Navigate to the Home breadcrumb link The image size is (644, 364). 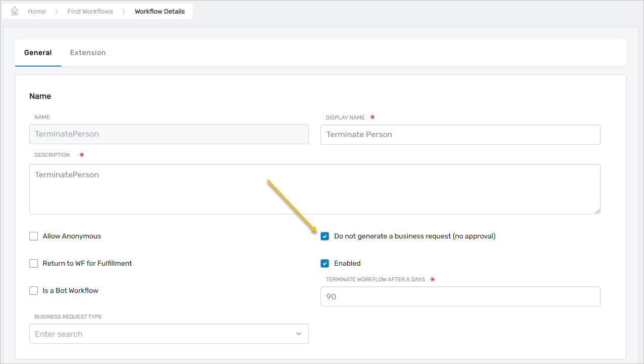point(36,11)
